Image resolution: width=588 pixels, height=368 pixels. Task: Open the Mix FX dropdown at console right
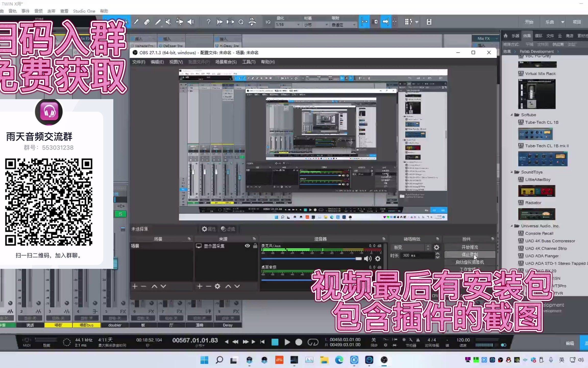point(486,39)
